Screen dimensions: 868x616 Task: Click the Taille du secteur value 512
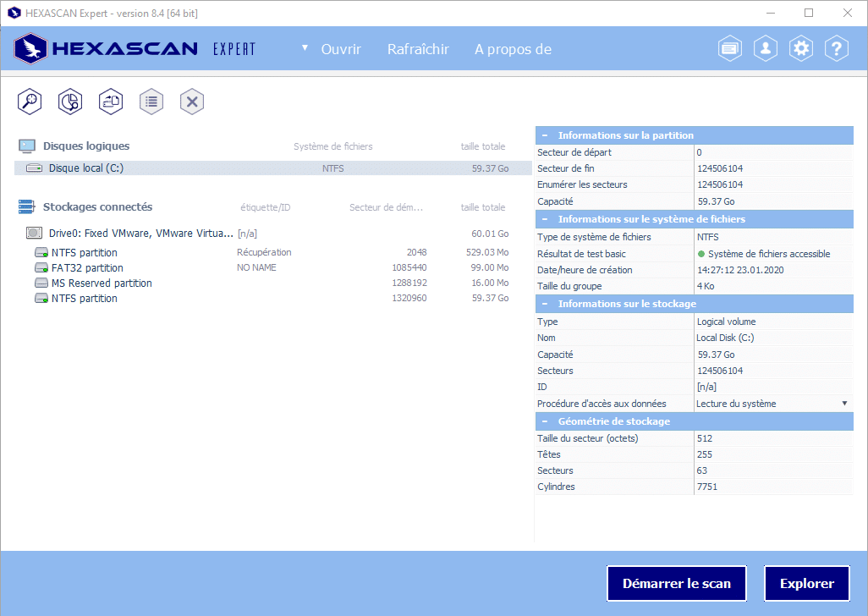coord(704,438)
